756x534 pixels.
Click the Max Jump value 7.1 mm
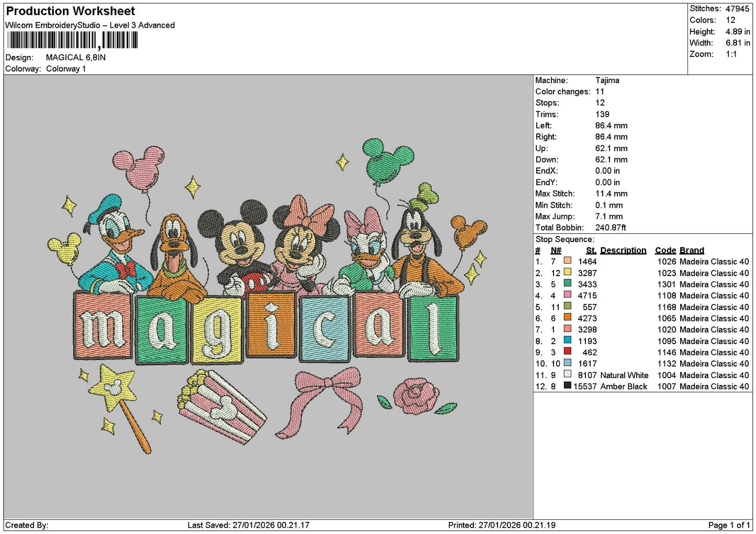coord(609,217)
